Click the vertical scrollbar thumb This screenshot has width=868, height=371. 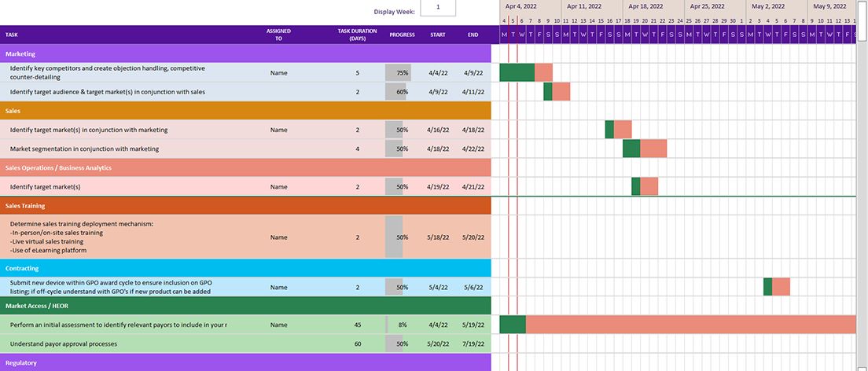tap(862, 20)
